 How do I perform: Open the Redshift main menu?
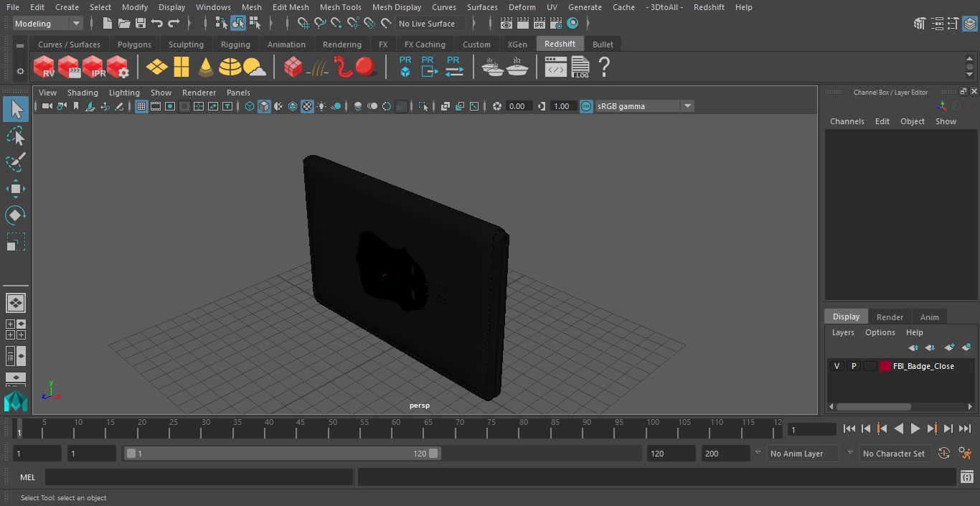coord(708,7)
